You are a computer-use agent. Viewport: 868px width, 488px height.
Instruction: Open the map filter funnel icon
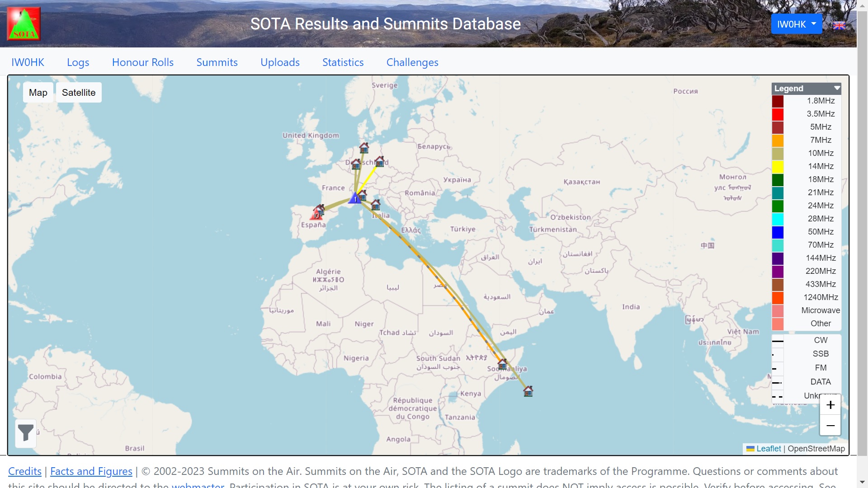pos(26,433)
